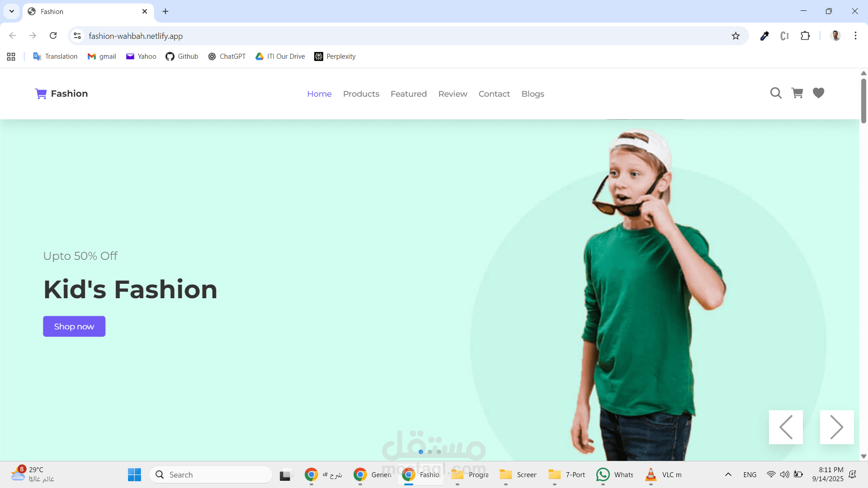
Task: Select the third slider pagination dot
Action: 439,452
